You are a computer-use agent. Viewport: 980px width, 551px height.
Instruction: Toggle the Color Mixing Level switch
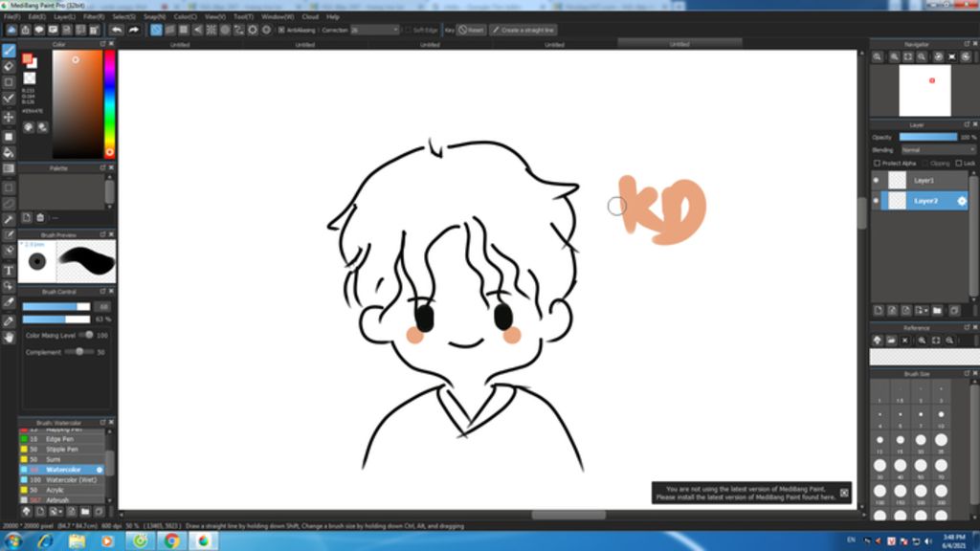(x=86, y=335)
